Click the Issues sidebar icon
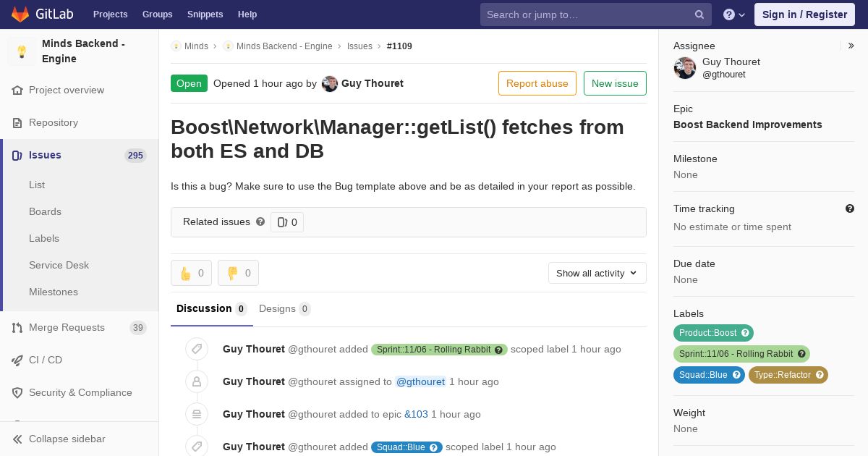This screenshot has height=456, width=868. [17, 155]
